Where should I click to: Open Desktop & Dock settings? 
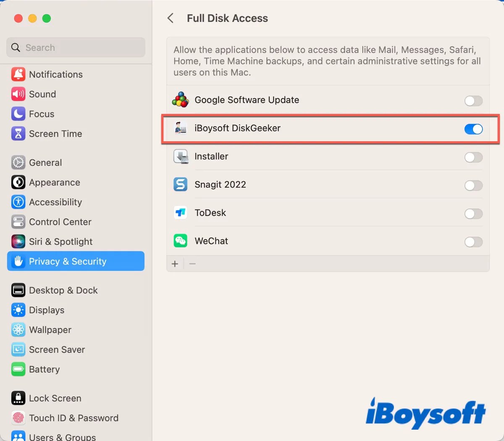pos(63,290)
